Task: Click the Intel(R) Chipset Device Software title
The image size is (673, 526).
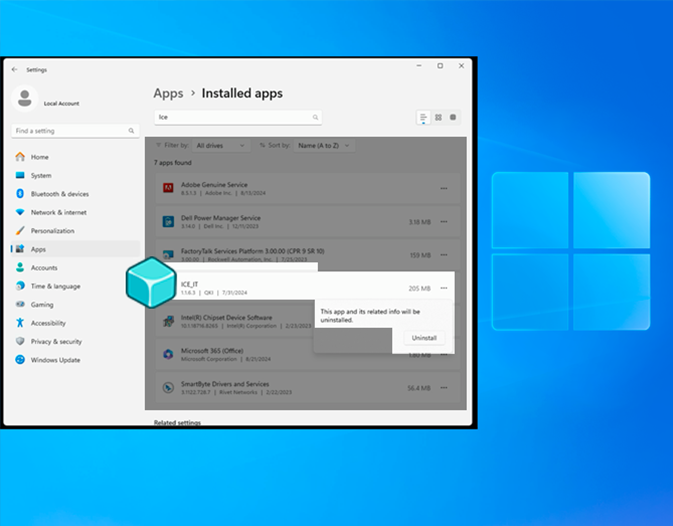Action: pos(226,317)
